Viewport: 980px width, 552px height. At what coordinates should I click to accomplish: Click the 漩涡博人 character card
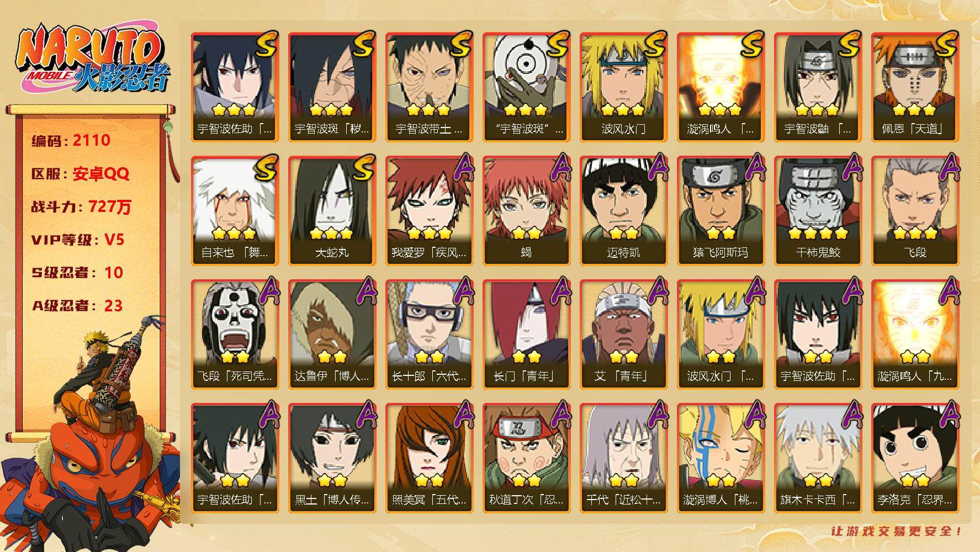(721, 458)
